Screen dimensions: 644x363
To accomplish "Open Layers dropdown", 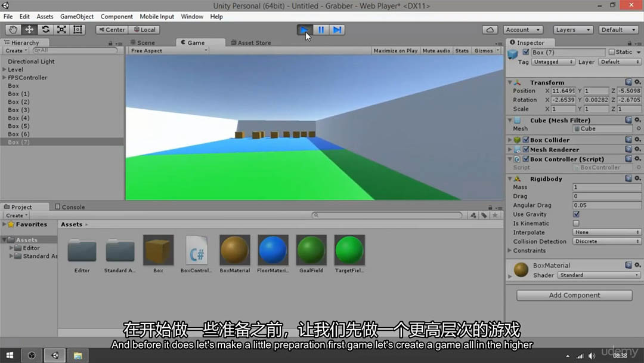I will point(573,30).
